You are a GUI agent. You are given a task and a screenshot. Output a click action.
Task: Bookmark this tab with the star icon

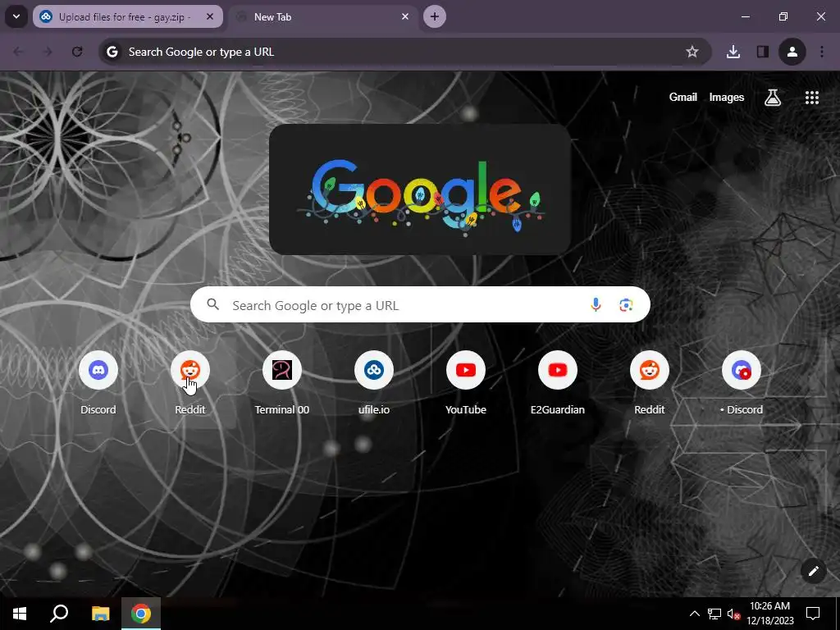pyautogui.click(x=692, y=52)
